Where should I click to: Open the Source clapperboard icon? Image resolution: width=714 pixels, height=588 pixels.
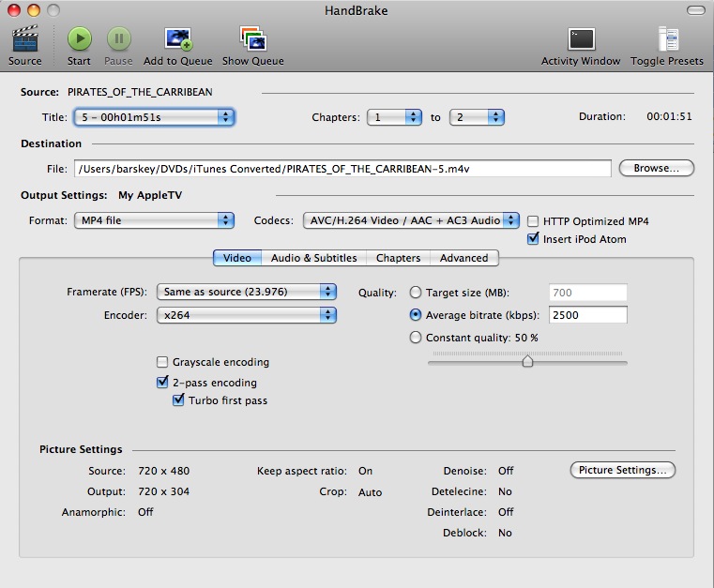pyautogui.click(x=24, y=38)
